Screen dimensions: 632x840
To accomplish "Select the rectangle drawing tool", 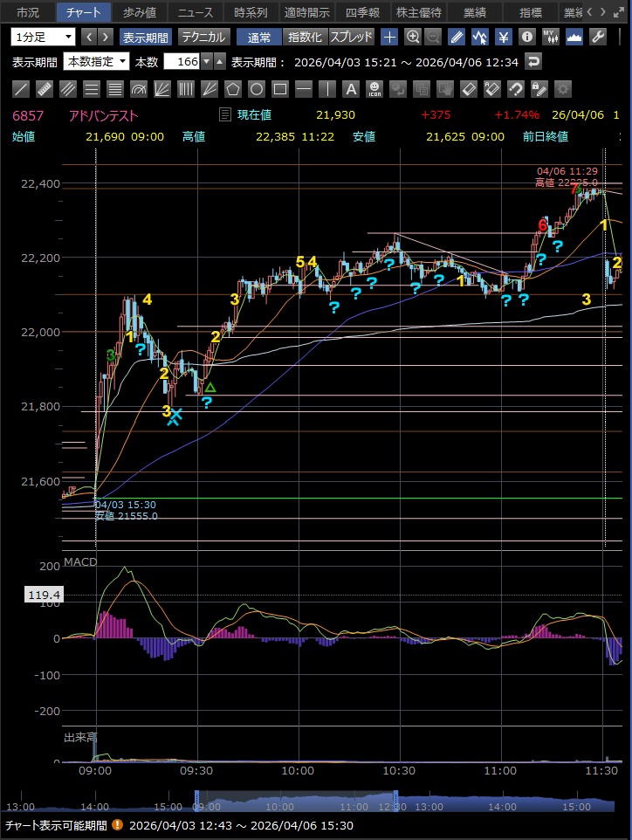I will point(279,89).
